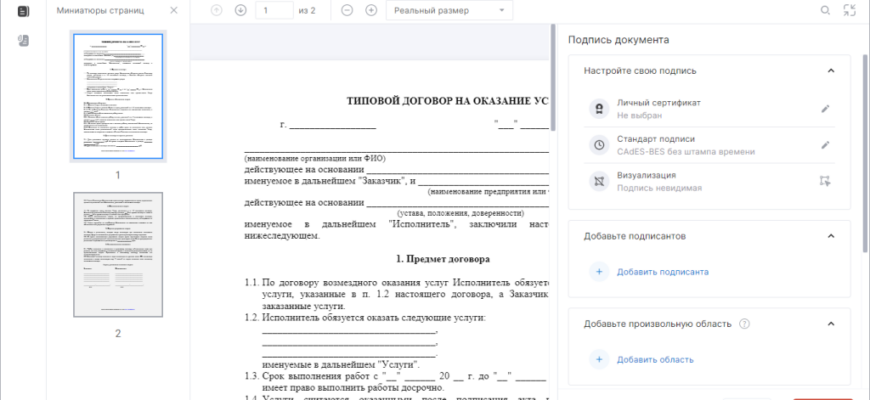870x400 pixels.
Task: Click the page number input field
Action: pos(274,11)
